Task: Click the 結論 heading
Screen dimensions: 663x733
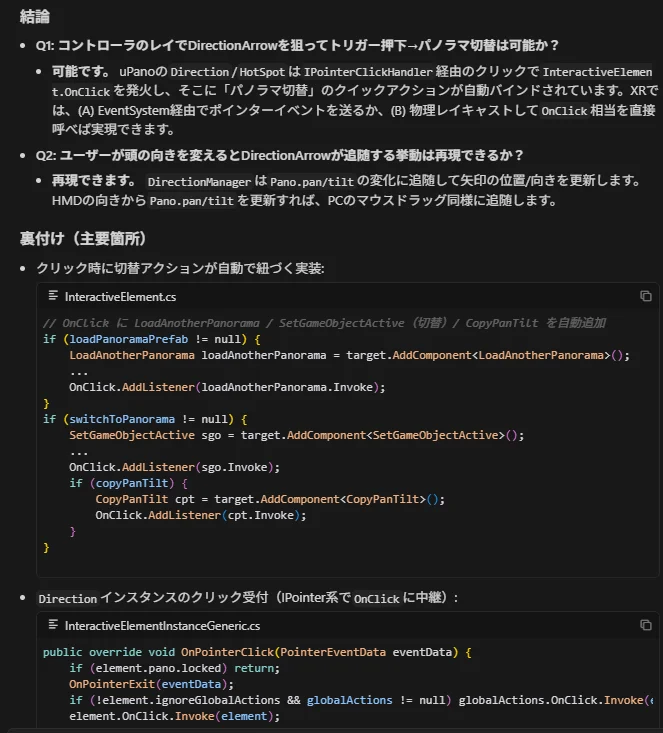Action: click(35, 16)
